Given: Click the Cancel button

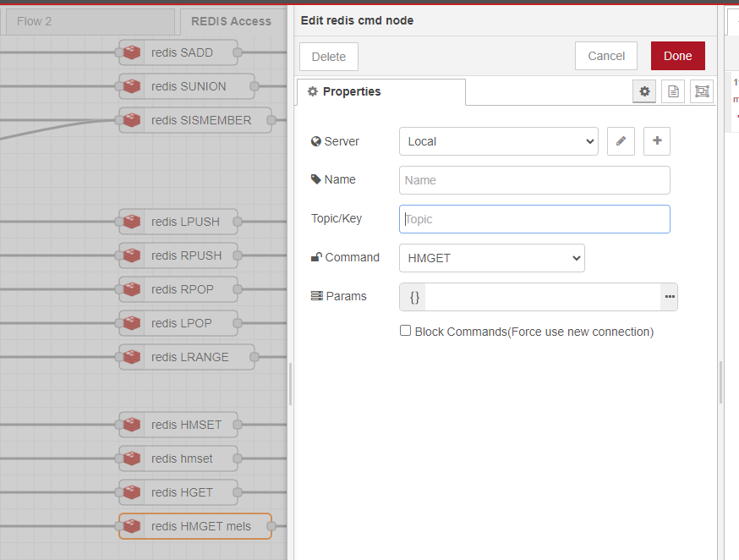Looking at the screenshot, I should click(606, 56).
